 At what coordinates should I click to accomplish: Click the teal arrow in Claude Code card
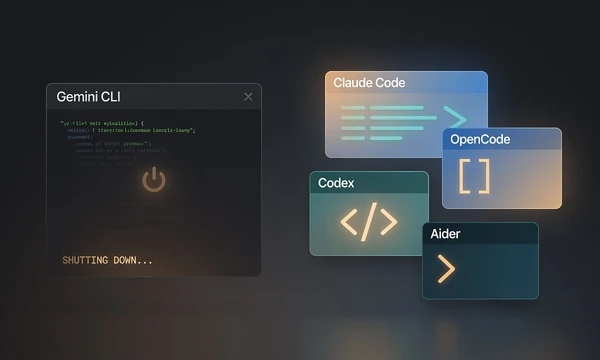coord(455,117)
